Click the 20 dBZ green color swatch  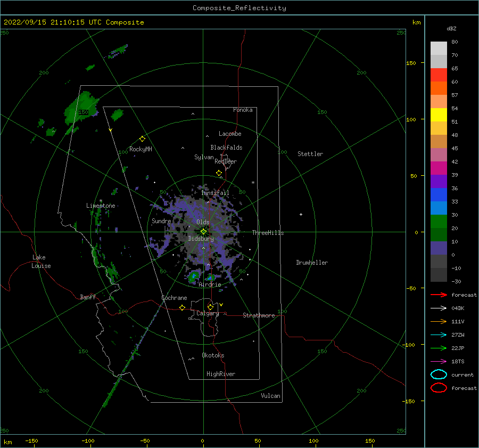[x=439, y=222]
